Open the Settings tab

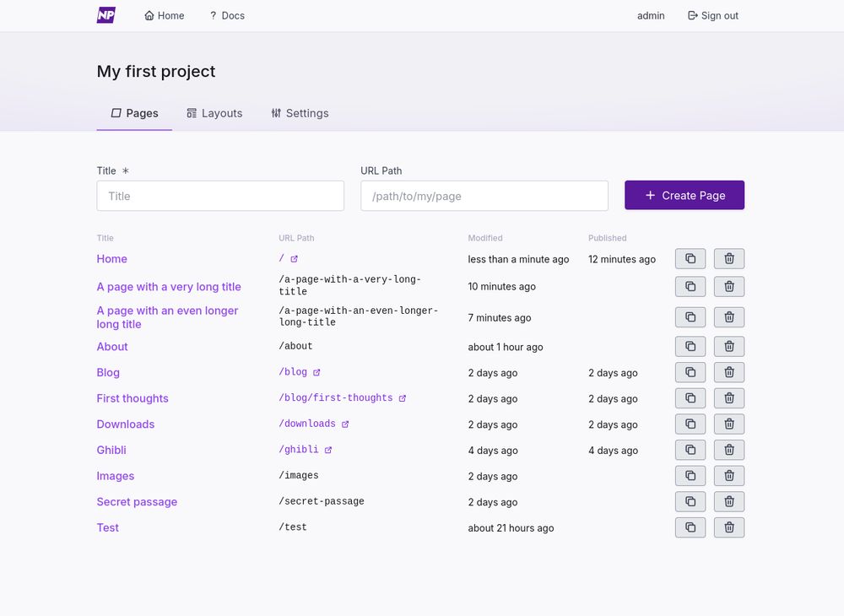(300, 113)
